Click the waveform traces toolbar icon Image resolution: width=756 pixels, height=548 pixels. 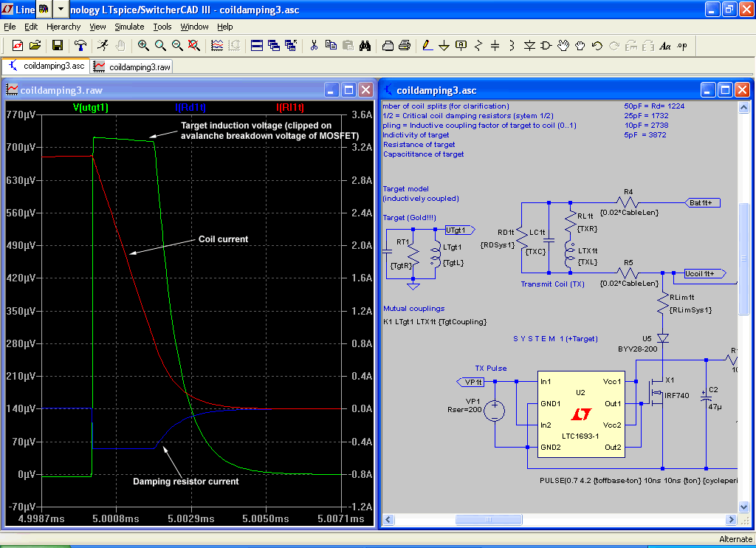coord(217,45)
